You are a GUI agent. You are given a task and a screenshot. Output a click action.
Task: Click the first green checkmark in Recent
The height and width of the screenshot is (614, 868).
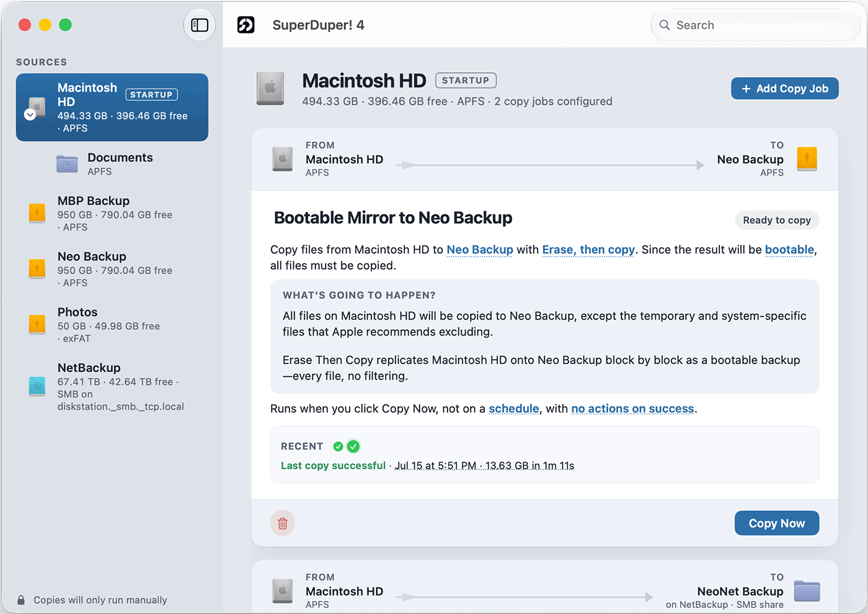click(338, 447)
